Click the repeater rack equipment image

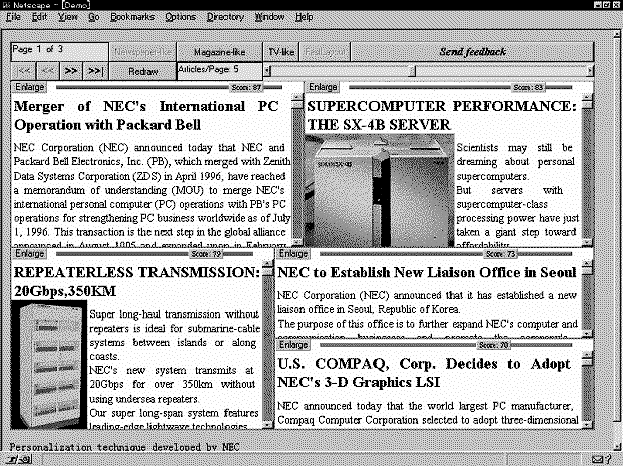tap(49, 360)
